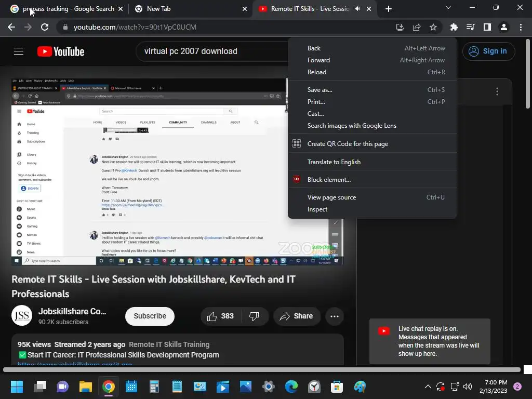Choose Cast... from context menu

372,113
